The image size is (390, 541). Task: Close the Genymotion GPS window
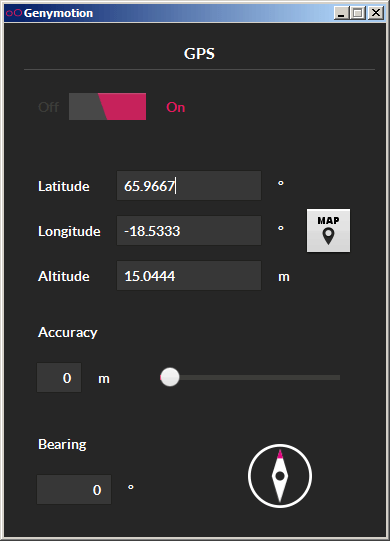(376, 13)
